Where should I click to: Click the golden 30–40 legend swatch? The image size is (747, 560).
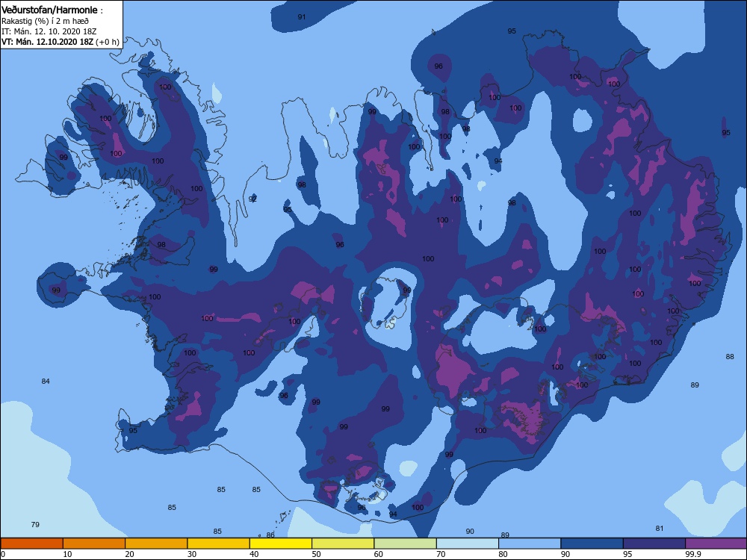tap(219, 544)
